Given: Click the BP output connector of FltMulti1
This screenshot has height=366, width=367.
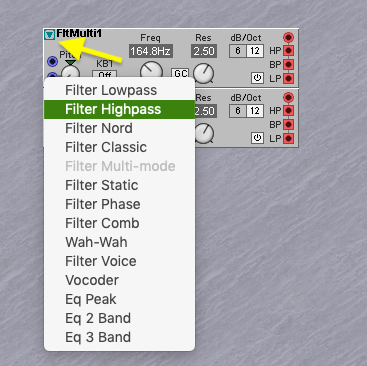Looking at the screenshot, I should tap(289, 65).
